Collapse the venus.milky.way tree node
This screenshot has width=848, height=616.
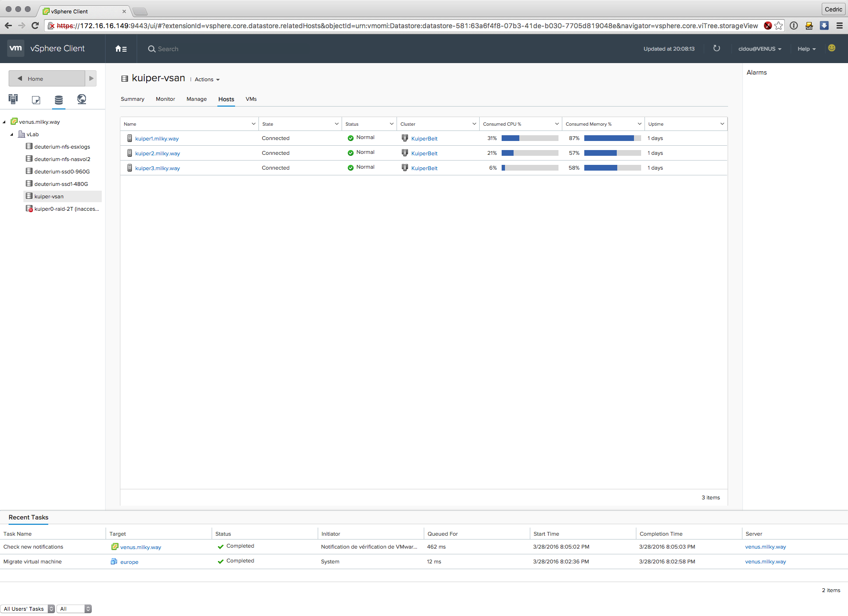(x=4, y=122)
